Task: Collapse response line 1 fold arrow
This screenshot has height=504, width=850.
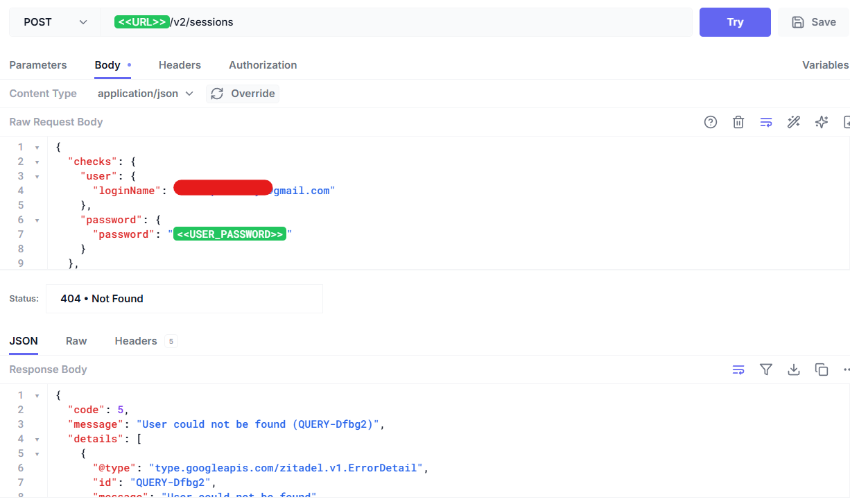Action: pyautogui.click(x=37, y=395)
